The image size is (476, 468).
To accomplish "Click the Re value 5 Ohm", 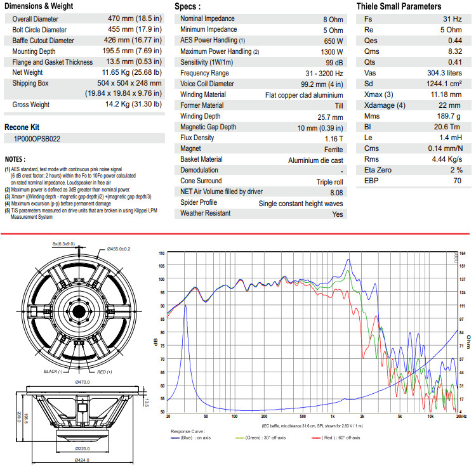I will tap(451, 30).
